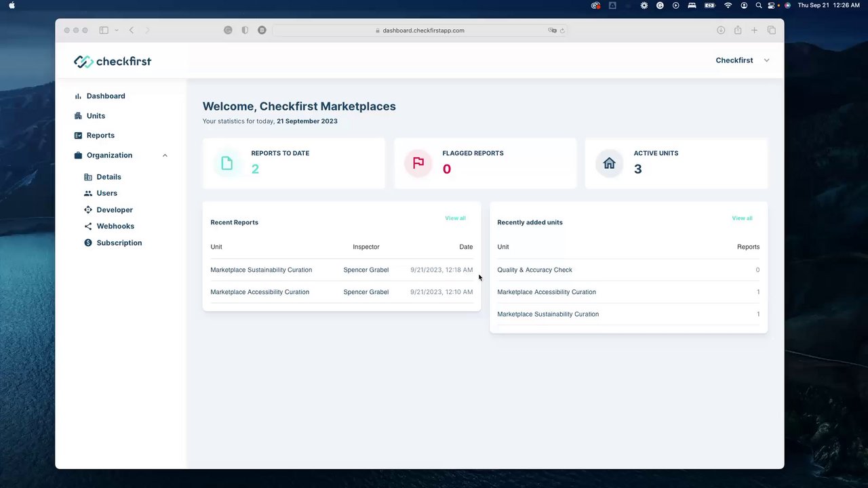The image size is (868, 488).
Task: Click the Organization briefcase icon
Action: 78,155
